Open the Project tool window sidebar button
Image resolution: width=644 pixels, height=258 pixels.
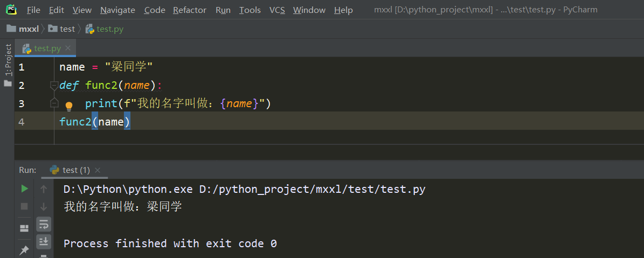[x=8, y=65]
